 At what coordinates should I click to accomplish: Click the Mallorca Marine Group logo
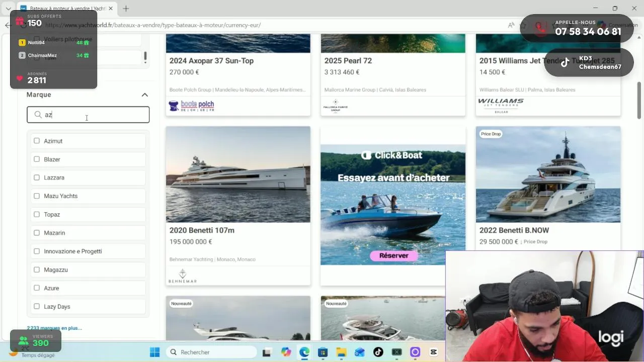tap(336, 106)
